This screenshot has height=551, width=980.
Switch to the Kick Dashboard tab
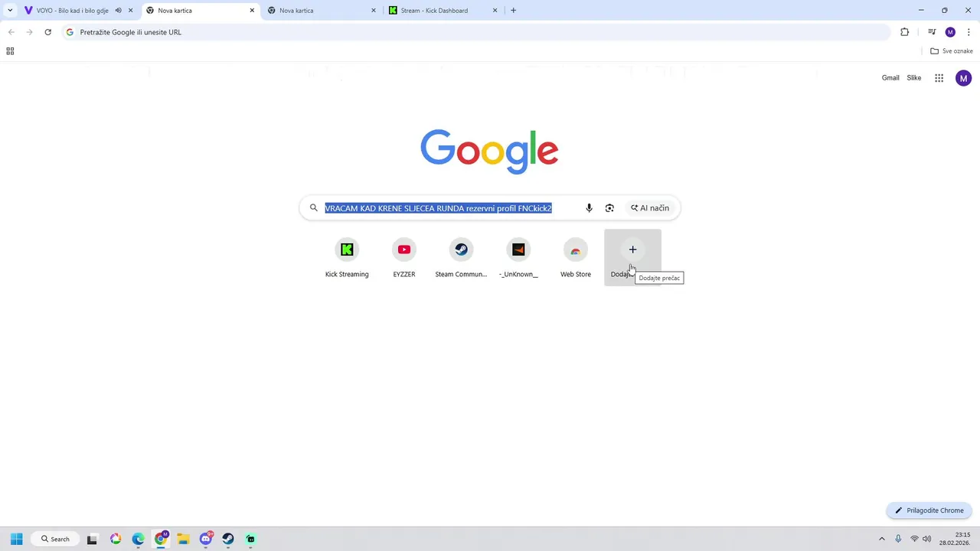coord(443,11)
